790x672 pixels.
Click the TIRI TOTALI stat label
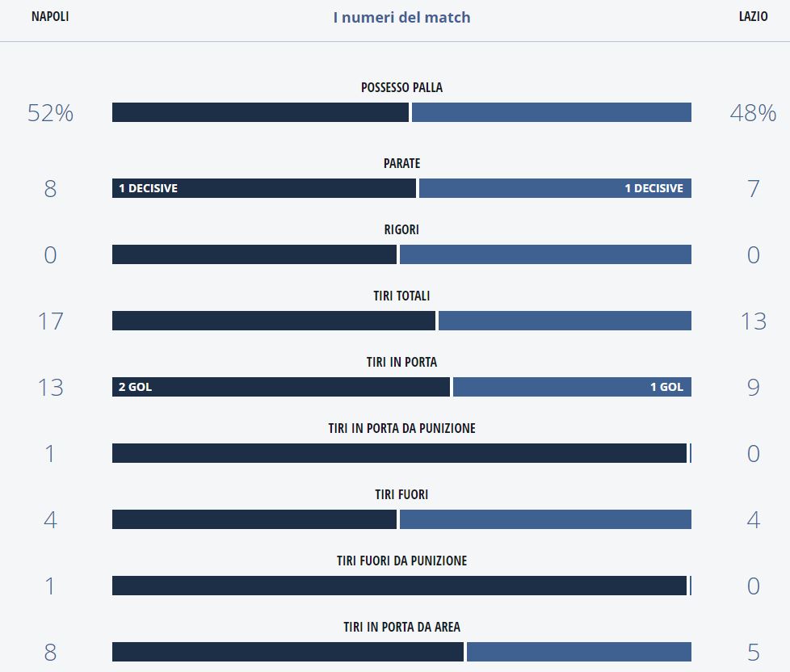click(x=401, y=296)
